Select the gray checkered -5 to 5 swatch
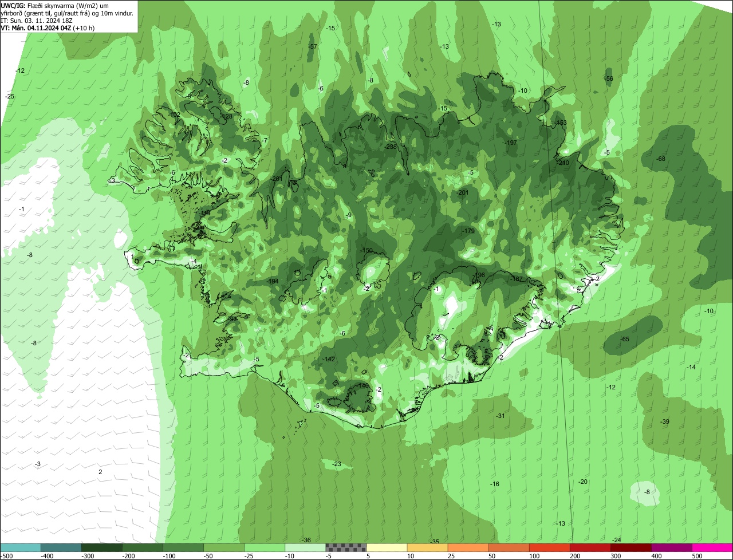733x560 pixels. 346,547
